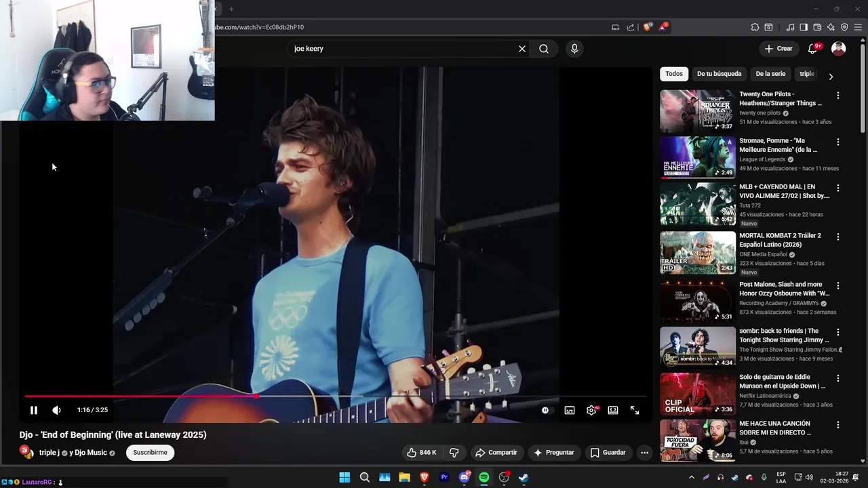Open the browser hamburger main menu
This screenshot has width=868, height=488.
coord(858,27)
